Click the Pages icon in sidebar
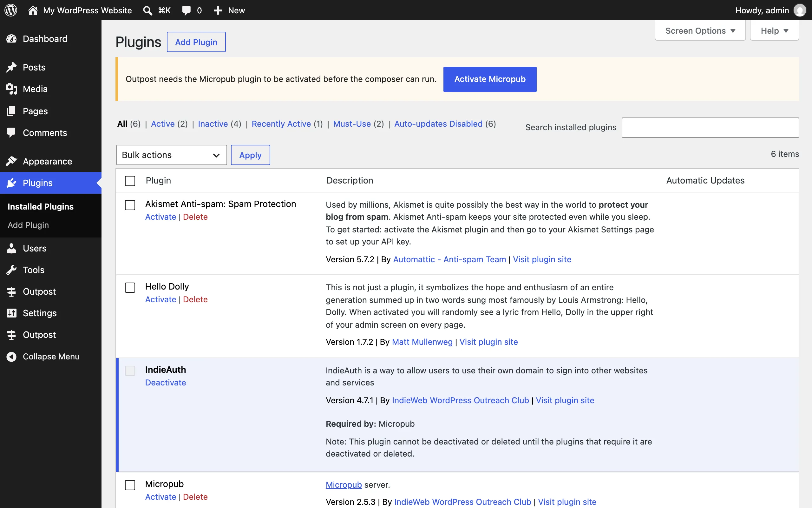812x508 pixels. 11,111
